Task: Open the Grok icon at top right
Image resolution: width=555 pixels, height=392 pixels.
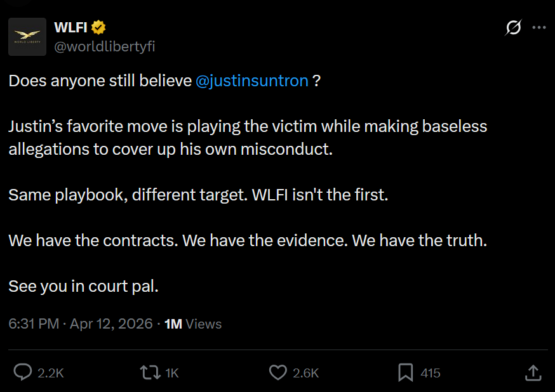Action: [512, 27]
